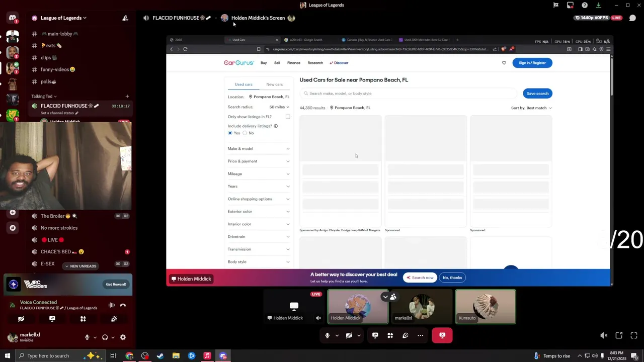Screen dimensions: 644x362
Task: Open Discord download update icon
Action: tap(598, 5)
